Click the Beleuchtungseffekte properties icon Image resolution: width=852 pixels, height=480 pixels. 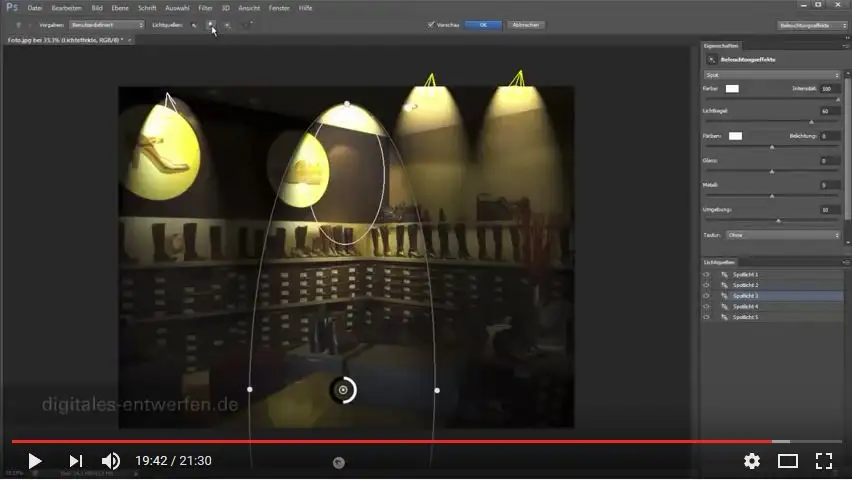[711, 60]
